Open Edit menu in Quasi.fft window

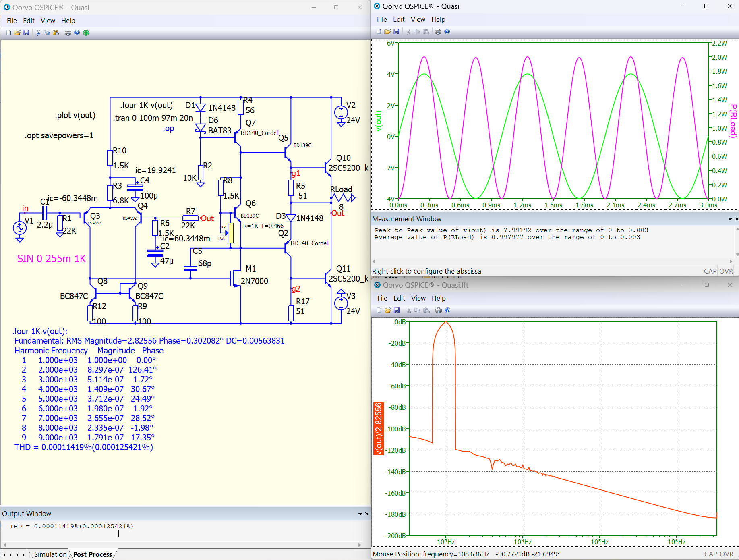tap(399, 298)
